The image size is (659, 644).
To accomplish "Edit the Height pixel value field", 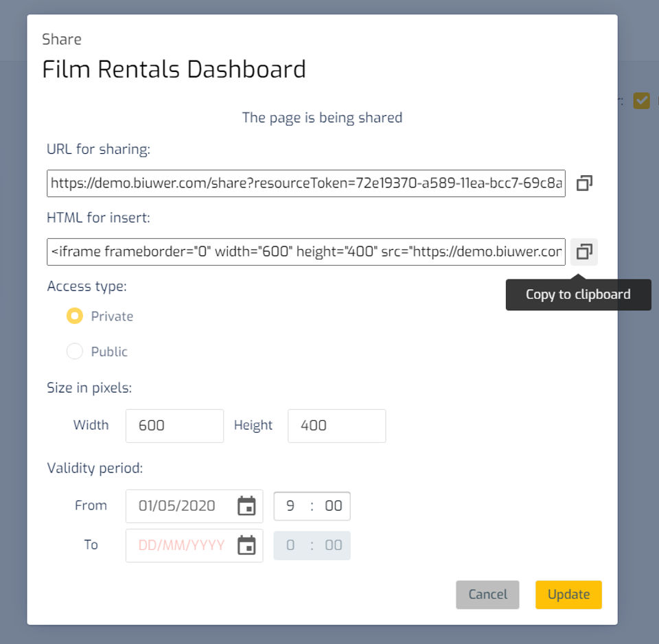I will (336, 426).
